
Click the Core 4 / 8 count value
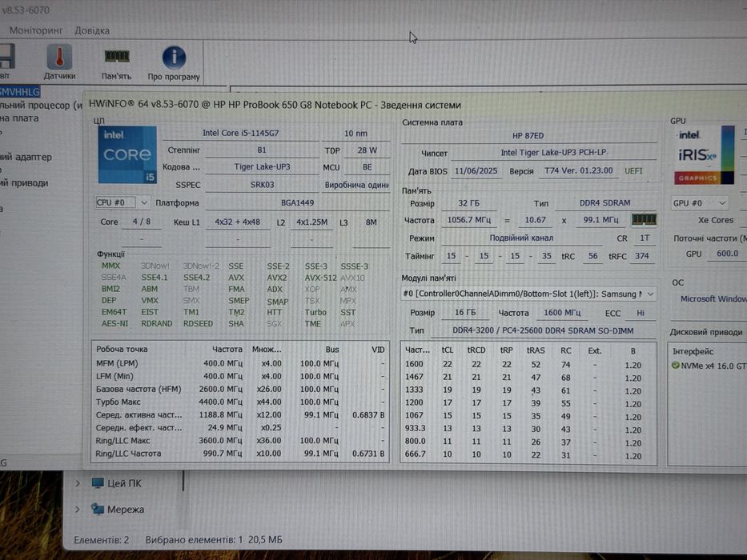coord(142,222)
